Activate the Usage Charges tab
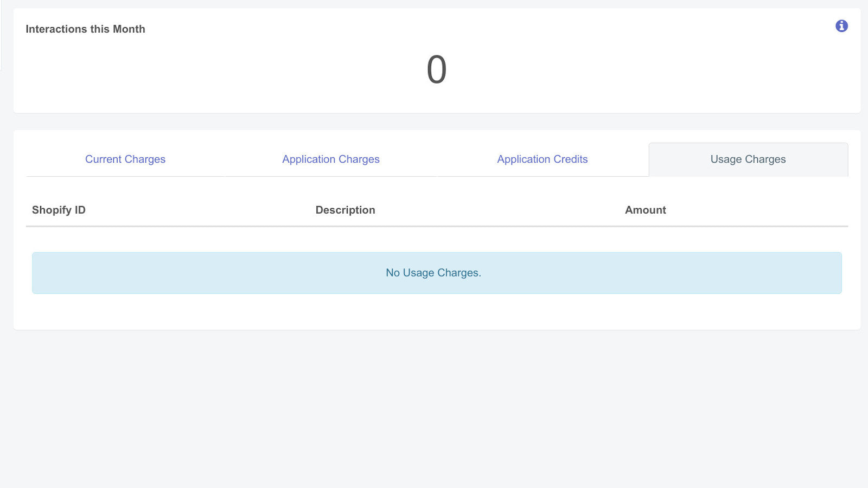The width and height of the screenshot is (868, 488). click(x=747, y=159)
